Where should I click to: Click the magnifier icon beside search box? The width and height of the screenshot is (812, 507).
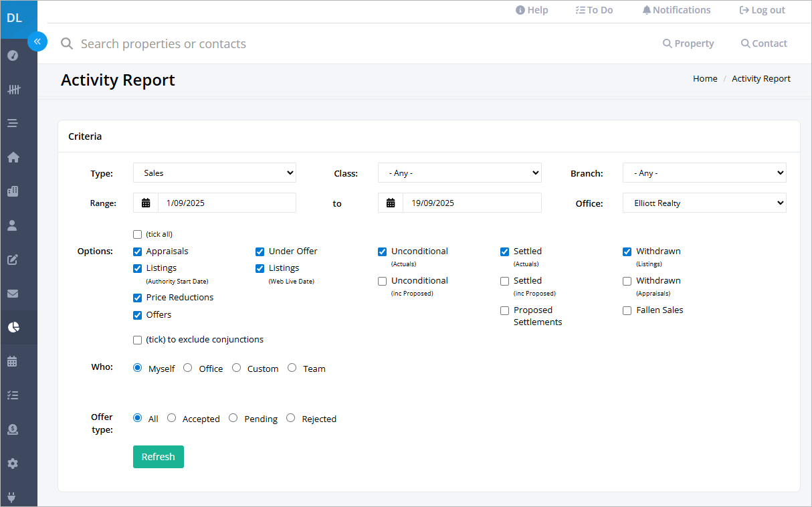(67, 44)
